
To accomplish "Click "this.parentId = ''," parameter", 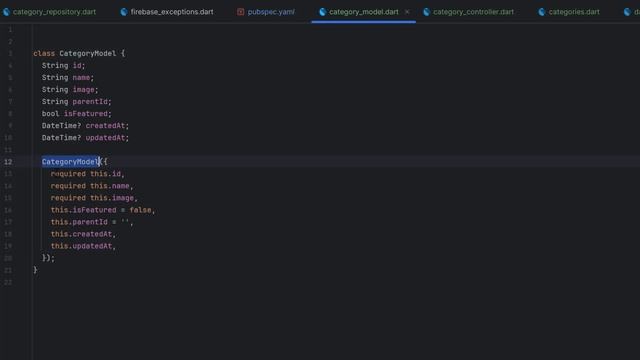I will [92, 222].
